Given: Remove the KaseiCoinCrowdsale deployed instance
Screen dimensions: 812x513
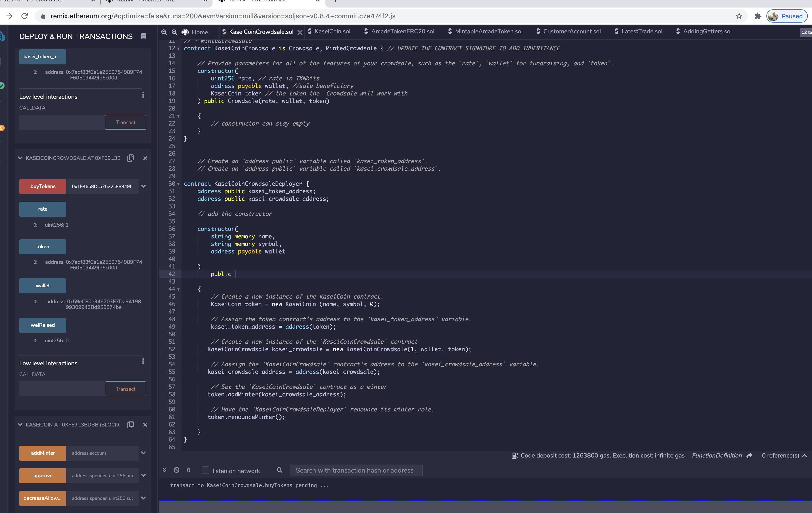Looking at the screenshot, I should pos(145,158).
